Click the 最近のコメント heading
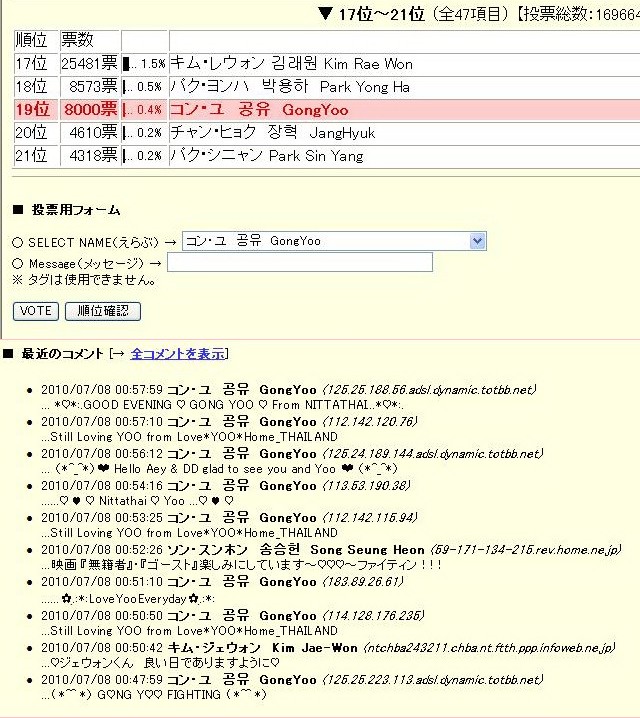Screen dimensions: 640x718 click(x=62, y=354)
